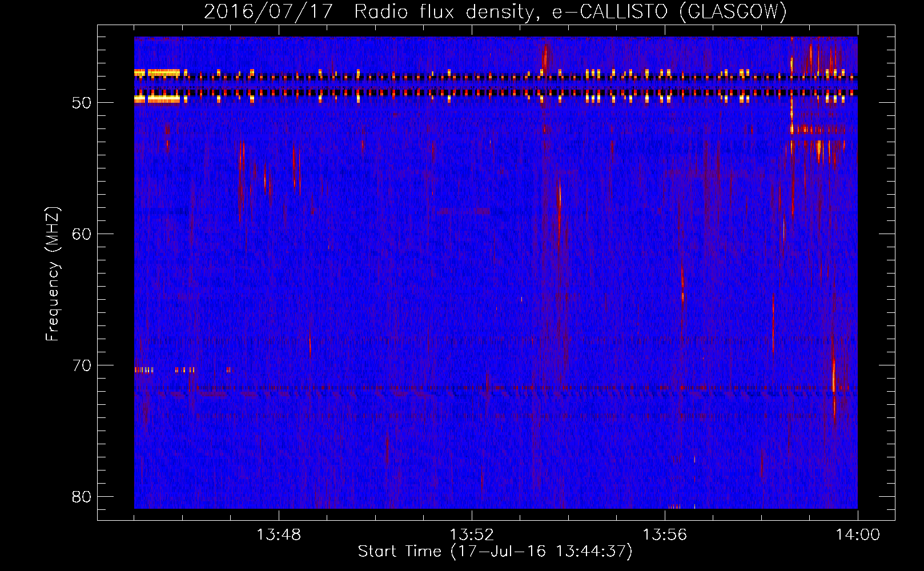Click the 80 frequency tick label
Screen dimensions: 924x571
[82, 497]
